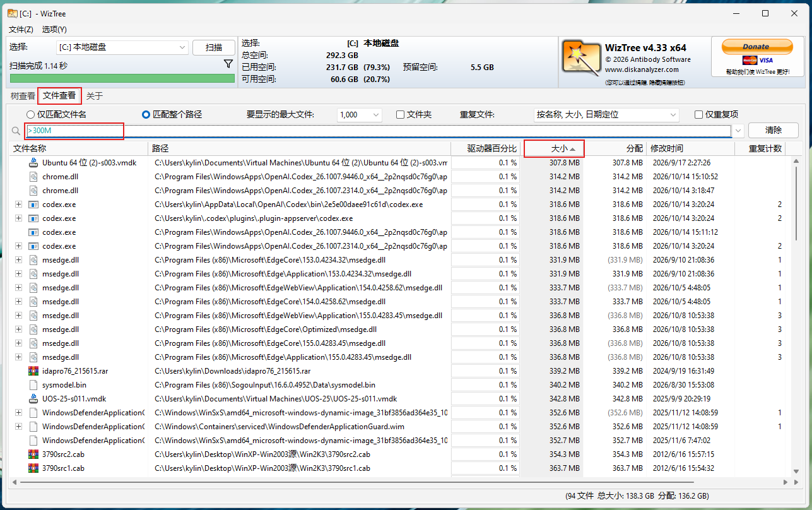Click the idapro76_215615.rar archive icon
The height and width of the screenshot is (510, 812).
coord(33,371)
